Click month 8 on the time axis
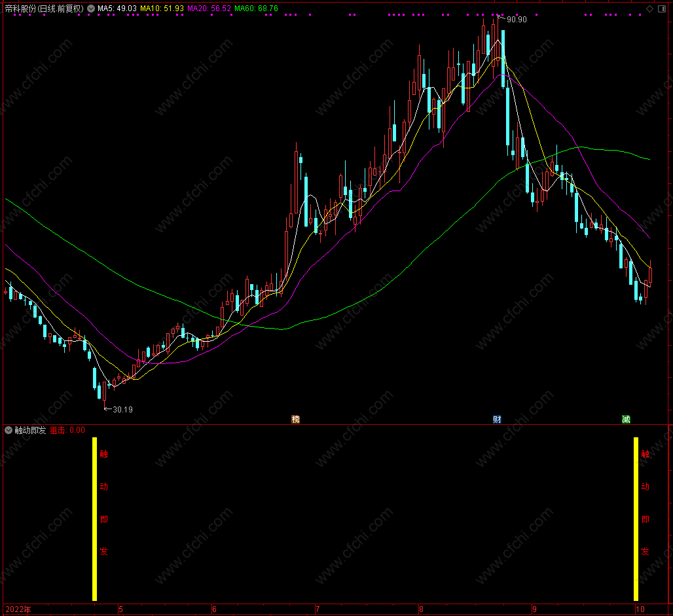 pos(421,609)
